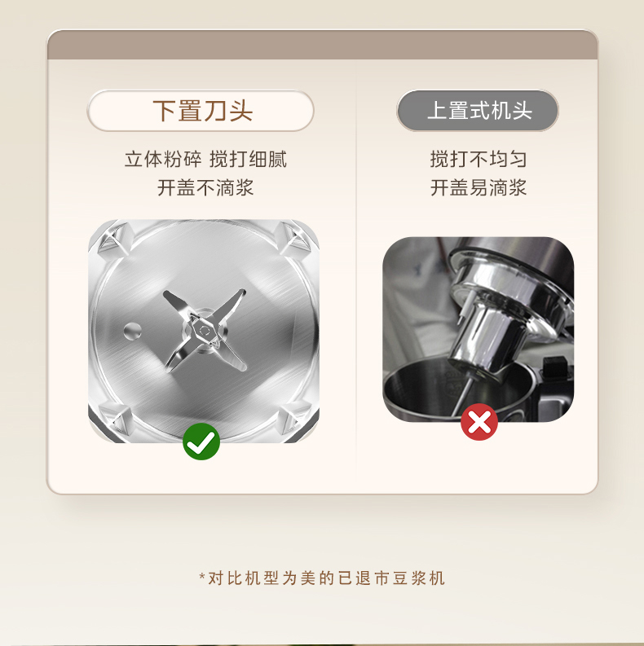Open the stainless blade base image
Image resolution: width=644 pixels, height=646 pixels.
[204, 332]
